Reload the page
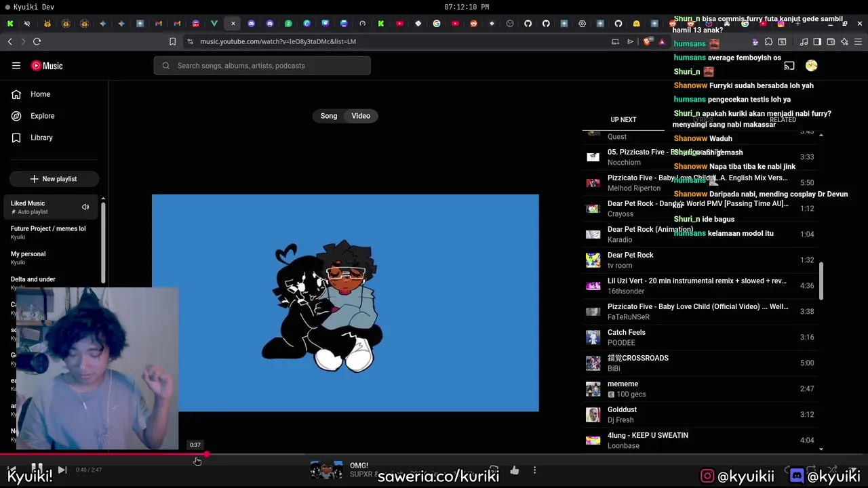 point(37,41)
